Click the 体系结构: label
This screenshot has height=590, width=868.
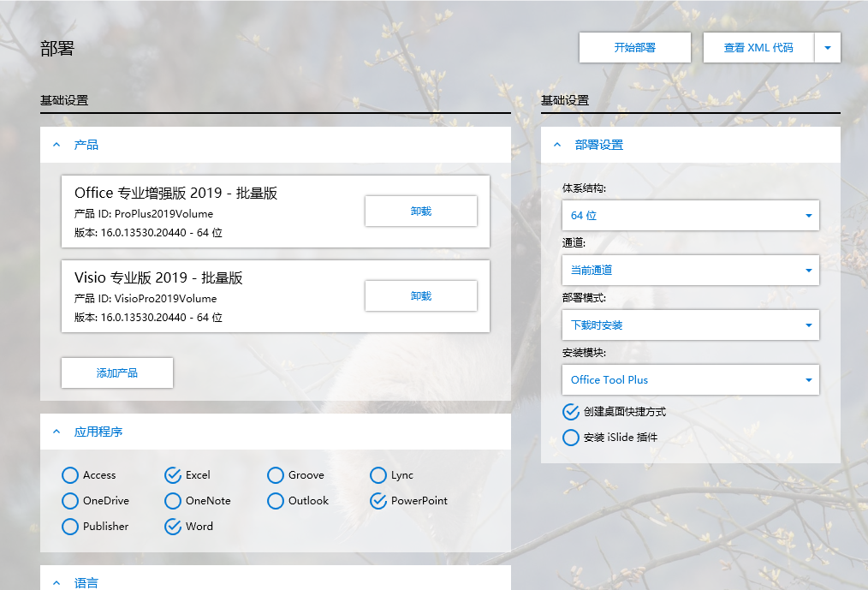(x=584, y=188)
